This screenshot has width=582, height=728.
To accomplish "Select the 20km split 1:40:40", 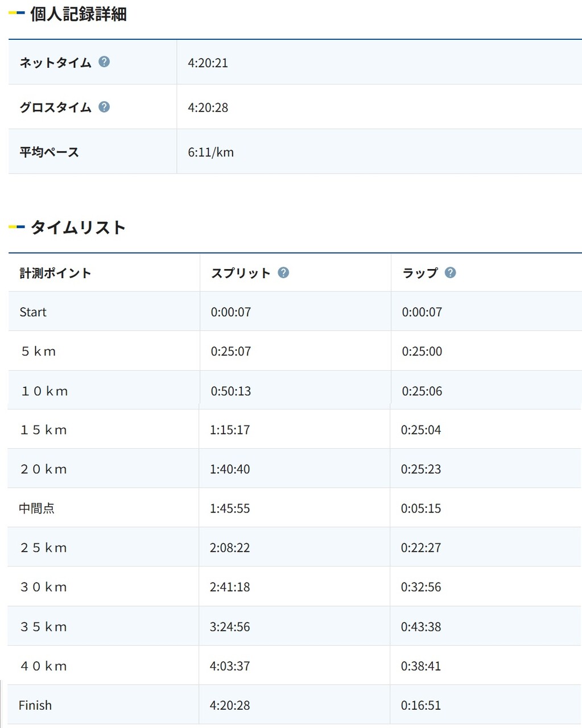I will (x=229, y=469).
